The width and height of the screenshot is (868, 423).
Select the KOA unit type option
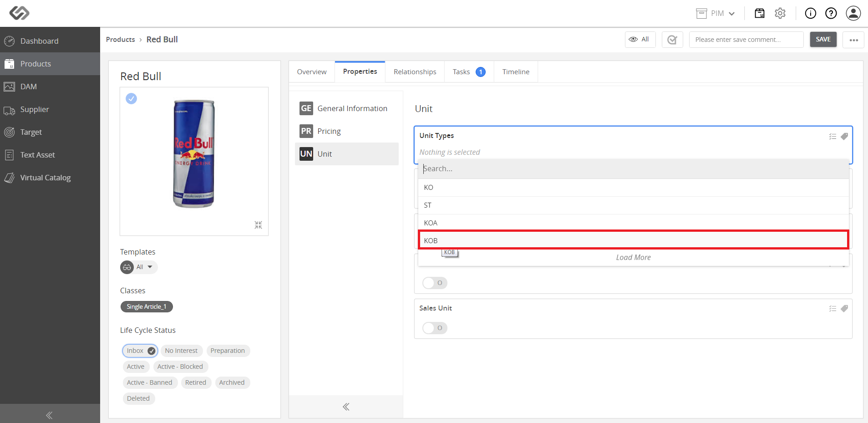coord(634,223)
